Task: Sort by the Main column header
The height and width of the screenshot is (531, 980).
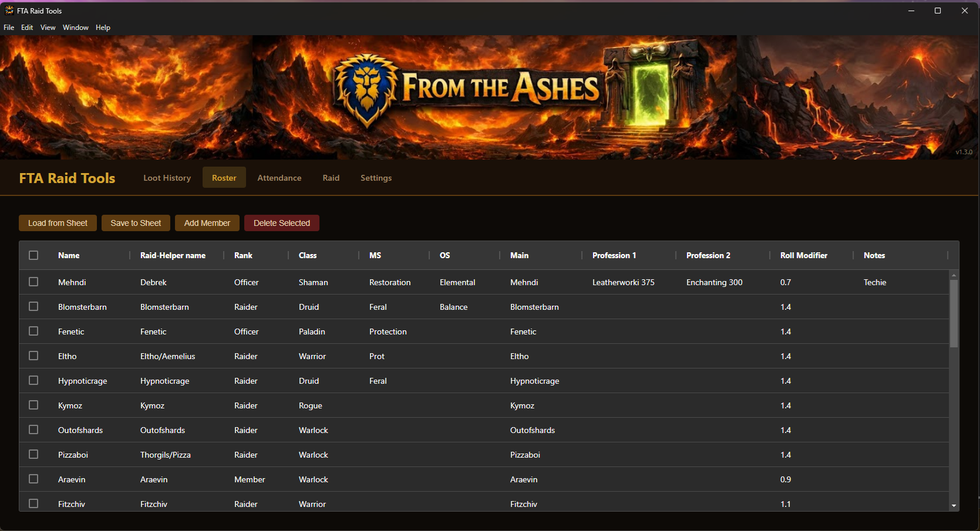Action: (x=519, y=255)
